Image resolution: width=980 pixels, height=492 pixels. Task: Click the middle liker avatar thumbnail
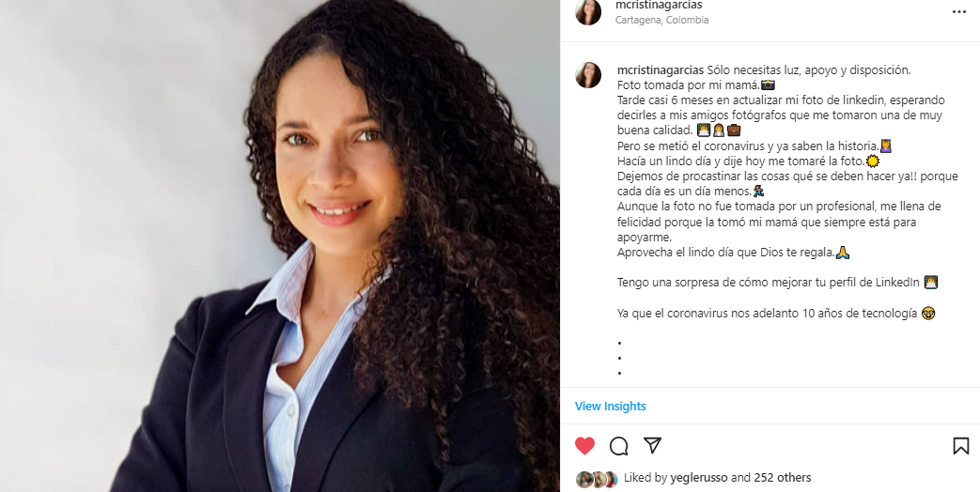pos(598,479)
